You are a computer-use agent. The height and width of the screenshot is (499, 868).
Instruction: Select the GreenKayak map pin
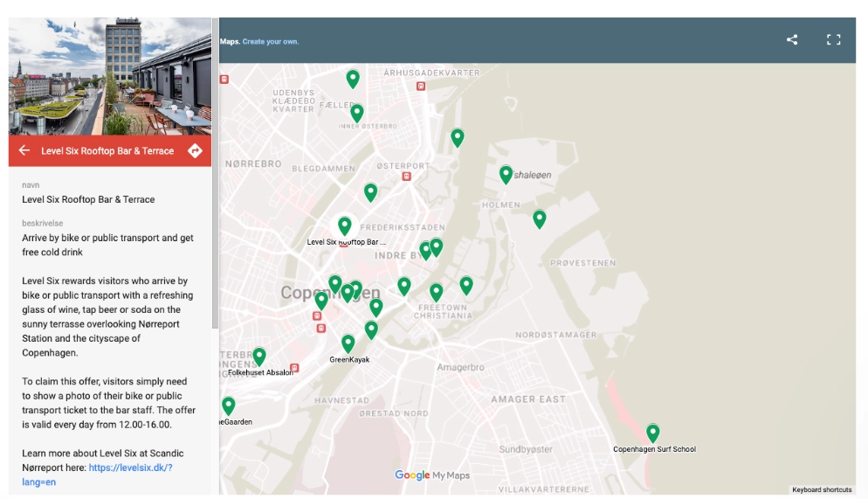click(348, 343)
